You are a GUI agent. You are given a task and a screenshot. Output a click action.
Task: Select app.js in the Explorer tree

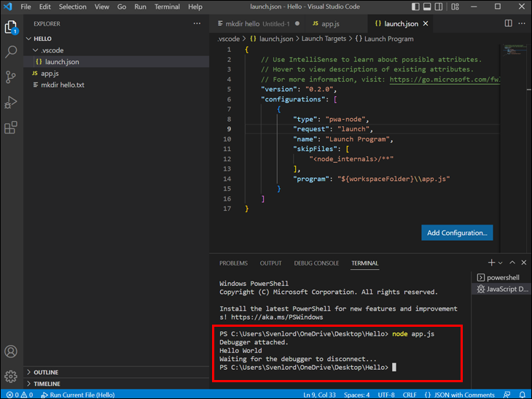tap(50, 74)
